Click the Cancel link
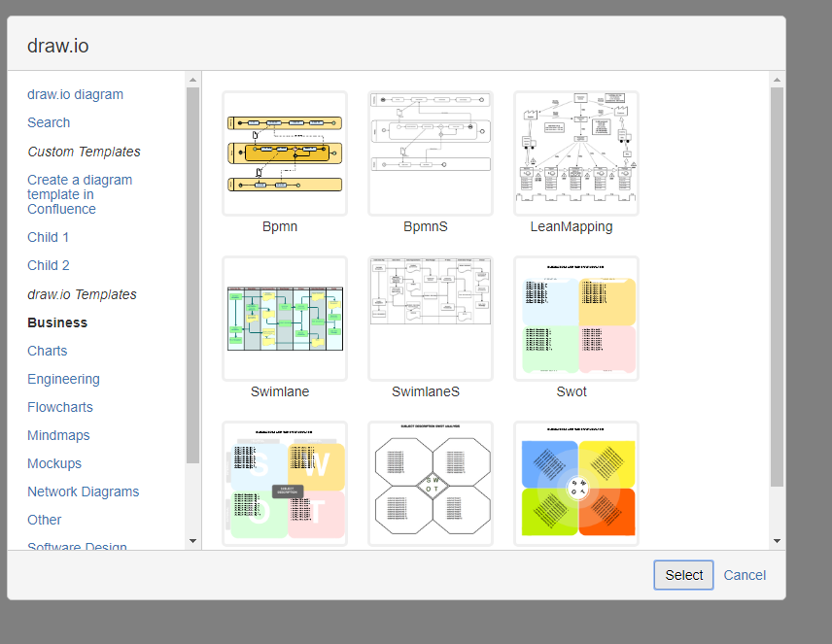832x644 pixels. click(745, 575)
